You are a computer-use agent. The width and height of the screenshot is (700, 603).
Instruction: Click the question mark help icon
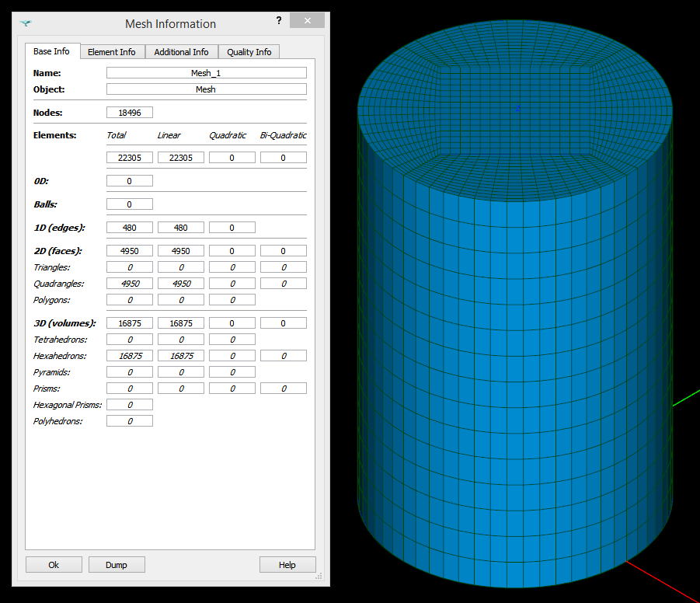tap(279, 21)
